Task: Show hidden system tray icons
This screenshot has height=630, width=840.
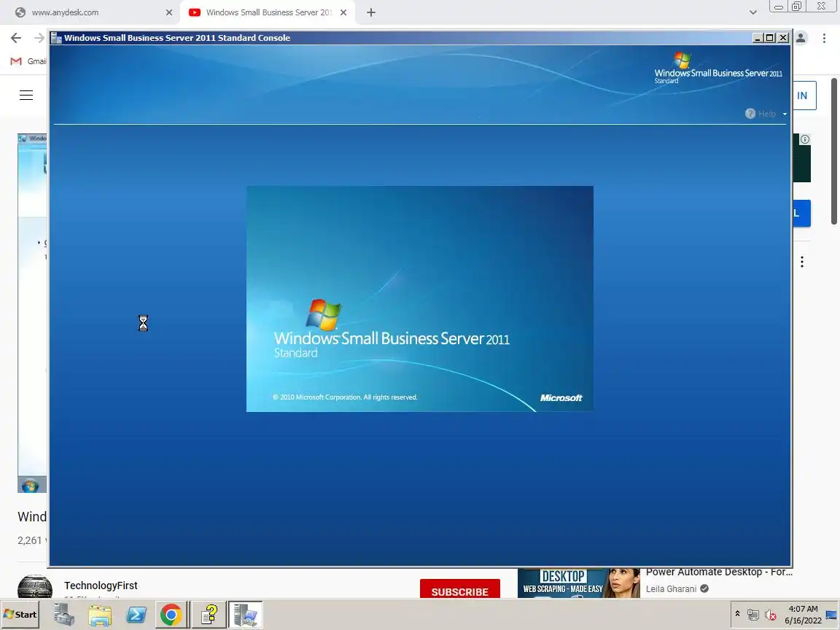Action: pyautogui.click(x=738, y=614)
